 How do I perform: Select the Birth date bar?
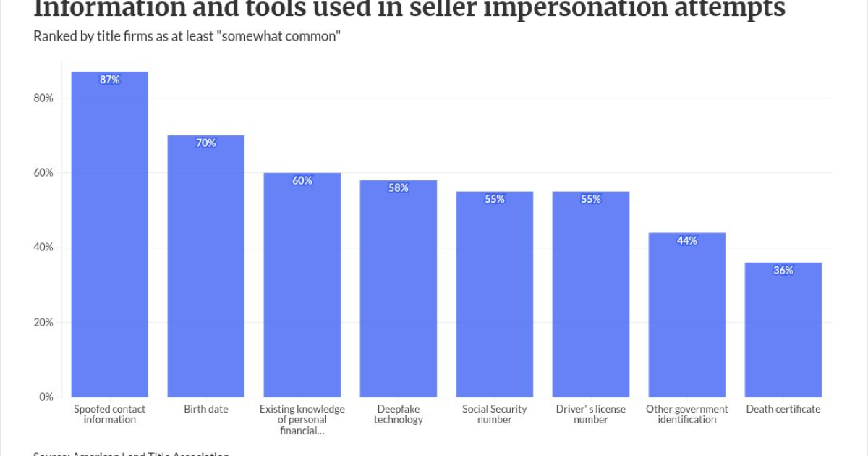pyautogui.click(x=205, y=266)
